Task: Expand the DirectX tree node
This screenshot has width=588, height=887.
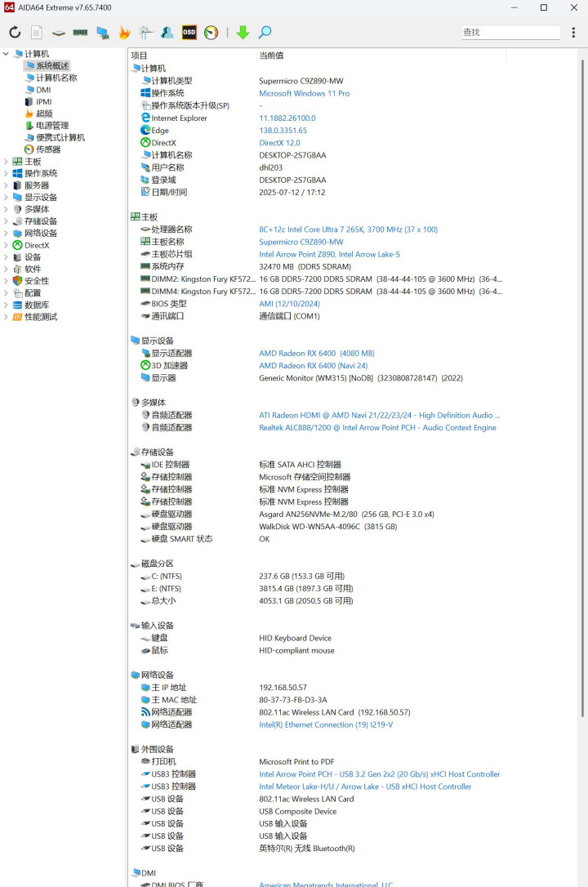Action: pyautogui.click(x=6, y=245)
